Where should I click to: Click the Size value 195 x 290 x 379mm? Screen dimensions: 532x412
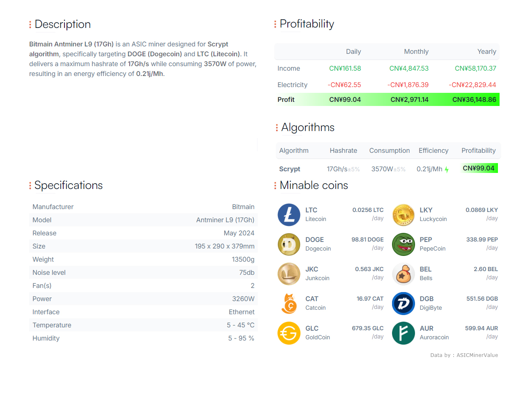point(225,246)
